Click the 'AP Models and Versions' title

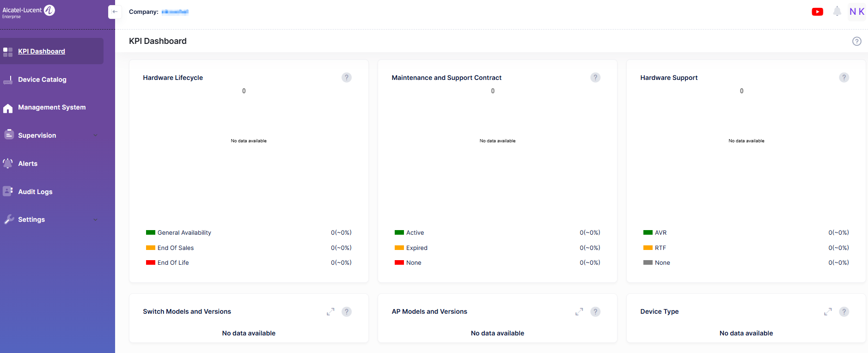pos(429,311)
